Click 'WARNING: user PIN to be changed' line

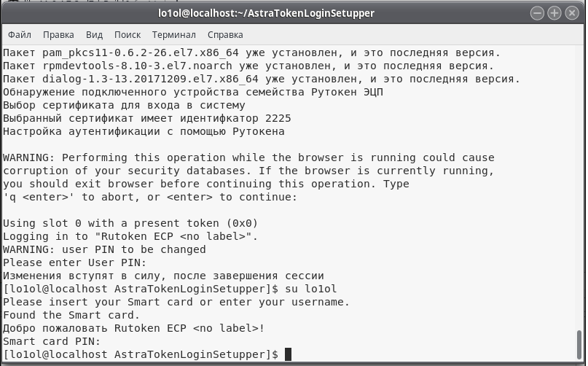pos(104,249)
